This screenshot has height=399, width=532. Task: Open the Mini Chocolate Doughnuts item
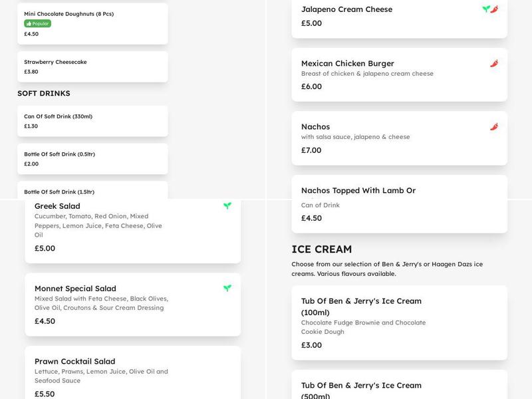[93, 20]
